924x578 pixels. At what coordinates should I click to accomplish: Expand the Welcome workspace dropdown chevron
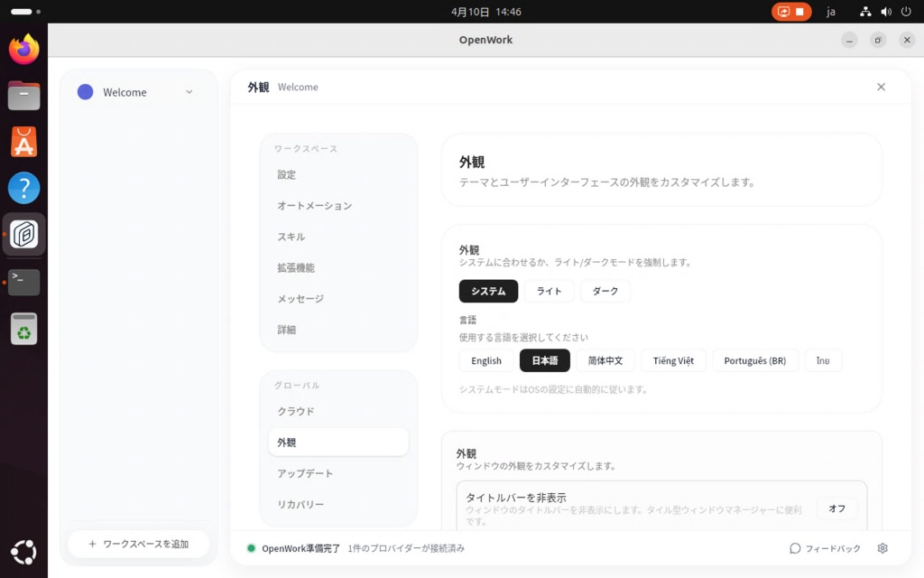[189, 92]
